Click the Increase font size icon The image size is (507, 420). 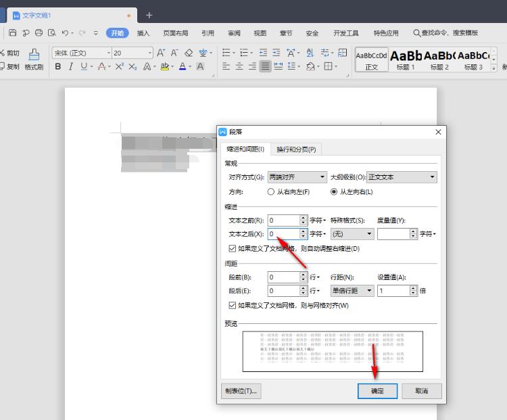(x=161, y=53)
